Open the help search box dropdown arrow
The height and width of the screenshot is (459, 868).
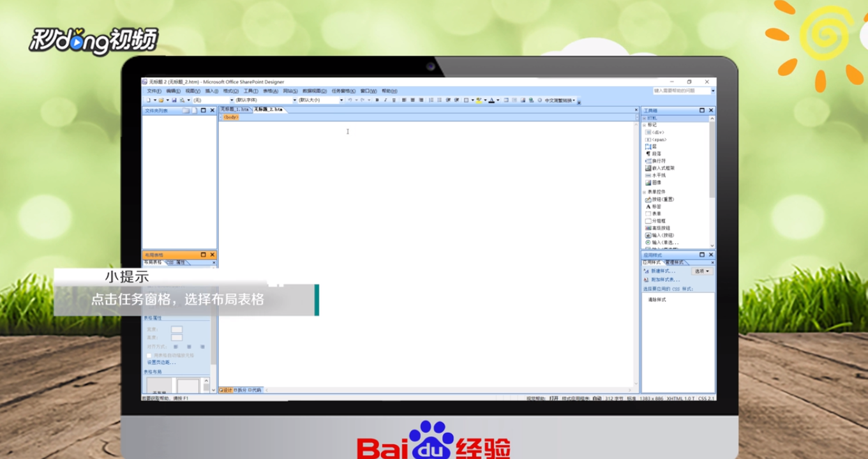(x=713, y=91)
